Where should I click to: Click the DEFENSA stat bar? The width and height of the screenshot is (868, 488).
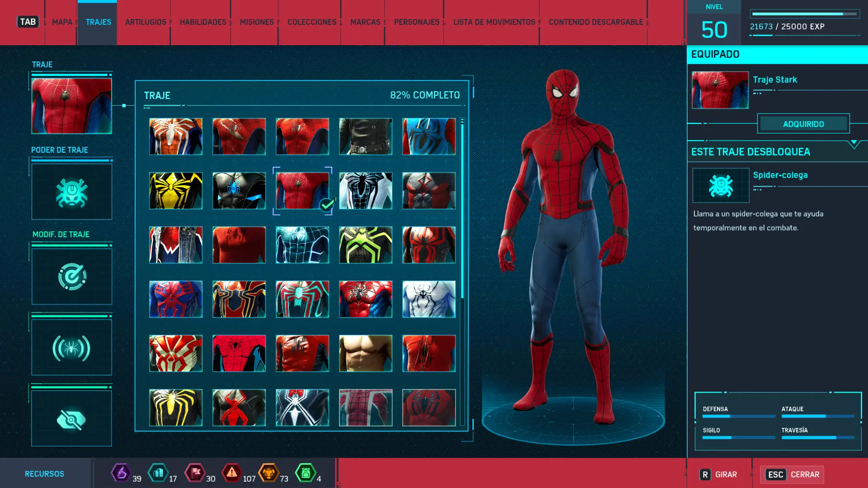coord(739,416)
